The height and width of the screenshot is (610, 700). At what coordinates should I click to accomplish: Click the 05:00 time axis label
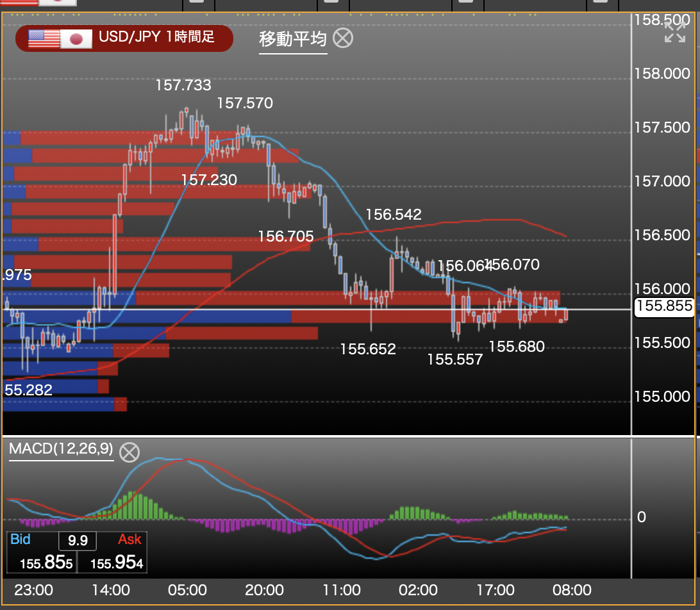point(188,589)
